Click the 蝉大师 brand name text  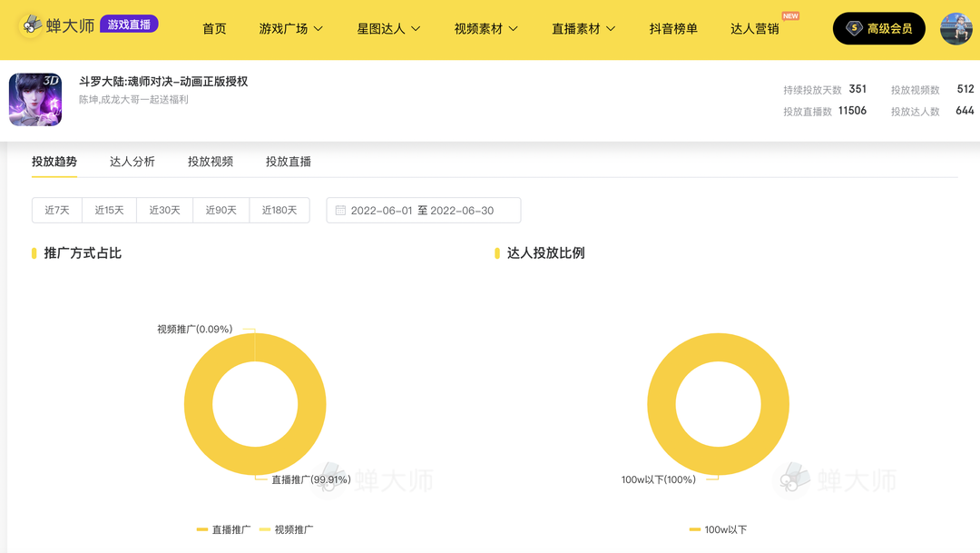[70, 25]
